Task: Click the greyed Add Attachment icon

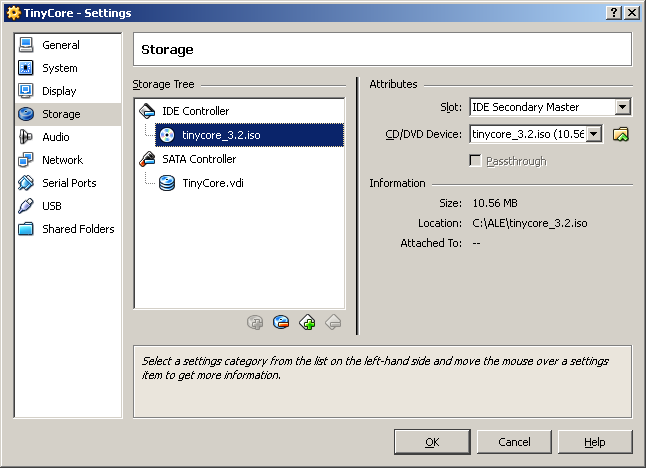Action: click(255, 322)
